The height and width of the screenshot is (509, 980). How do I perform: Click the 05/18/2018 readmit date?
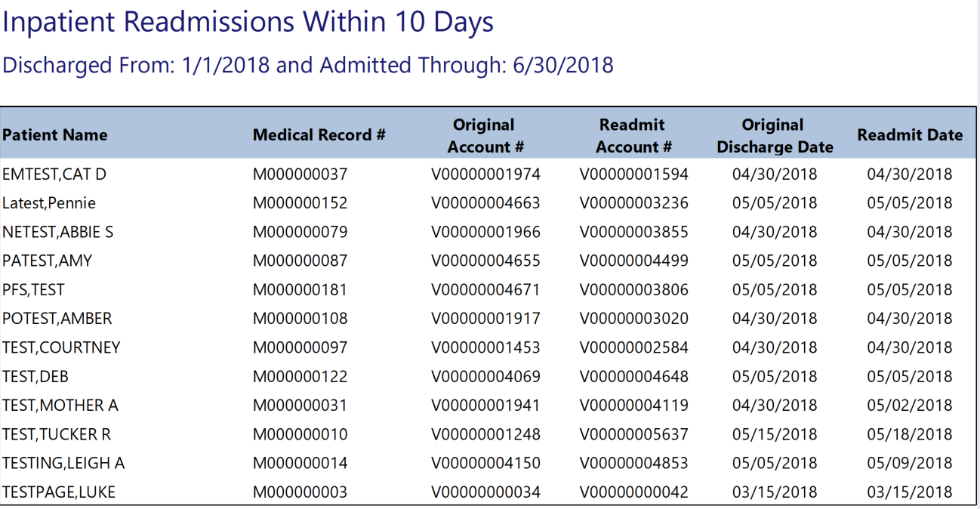909,435
